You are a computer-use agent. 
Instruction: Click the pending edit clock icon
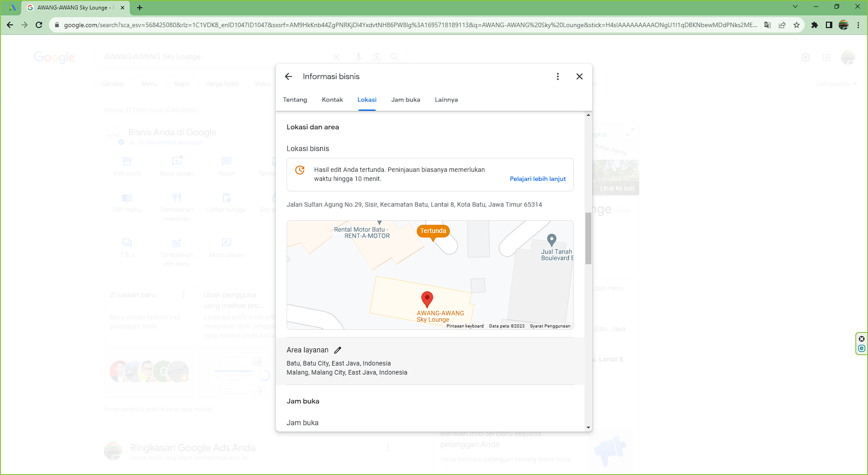[300, 170]
